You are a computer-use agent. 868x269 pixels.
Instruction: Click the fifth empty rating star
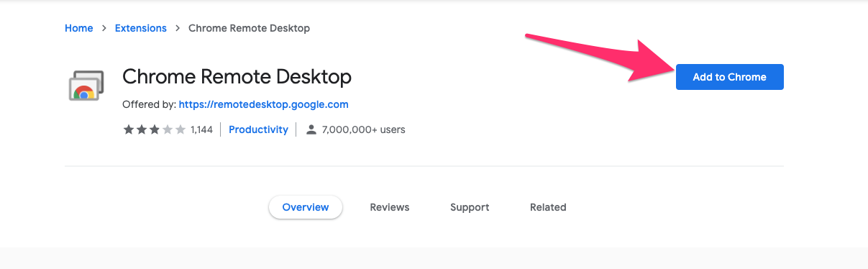pyautogui.click(x=180, y=129)
